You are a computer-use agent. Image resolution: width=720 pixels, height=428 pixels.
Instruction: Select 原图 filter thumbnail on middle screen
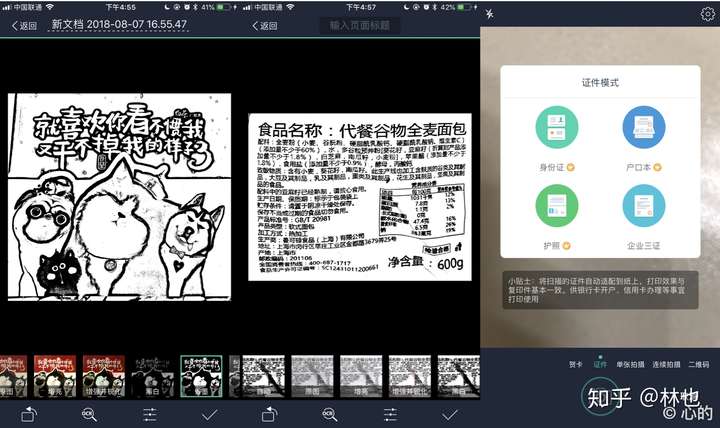(312, 376)
